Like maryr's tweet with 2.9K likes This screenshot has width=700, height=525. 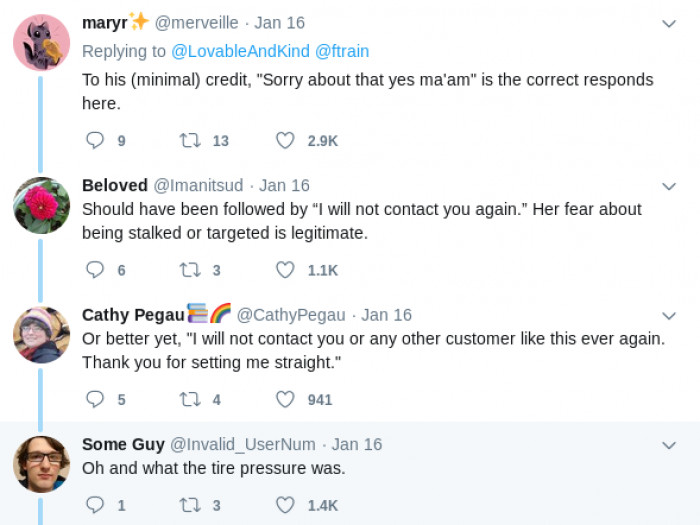[x=285, y=141]
